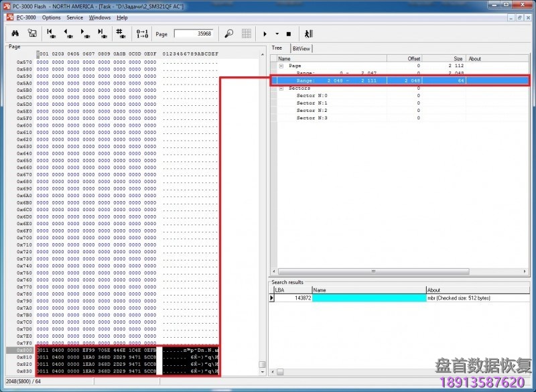Click the bit inversion 0→1 icon
This screenshot has width=536, height=392.
(x=142, y=34)
